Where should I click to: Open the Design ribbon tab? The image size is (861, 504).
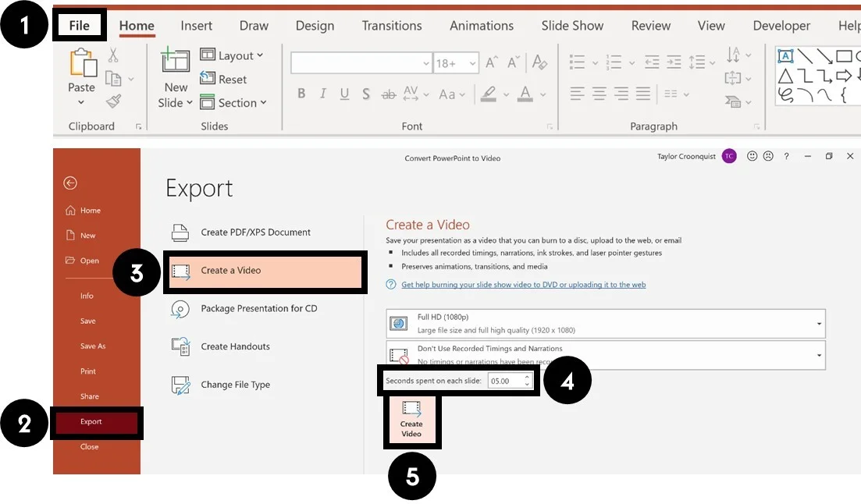coord(315,26)
